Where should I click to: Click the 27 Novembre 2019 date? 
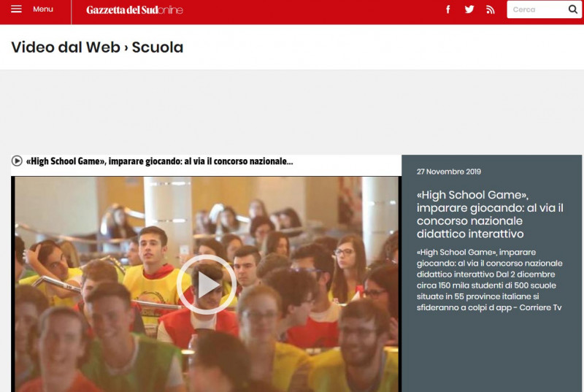pyautogui.click(x=449, y=172)
